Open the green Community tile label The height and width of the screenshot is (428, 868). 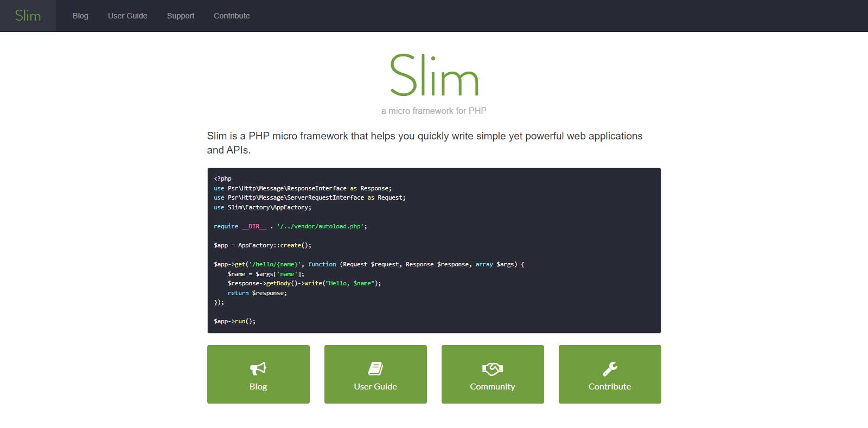(x=493, y=387)
